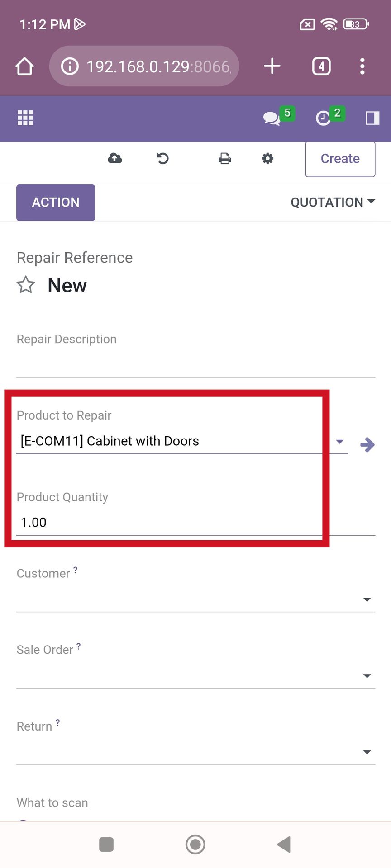The height and width of the screenshot is (868, 391).
Task: Open the activities clock icon
Action: 323,118
